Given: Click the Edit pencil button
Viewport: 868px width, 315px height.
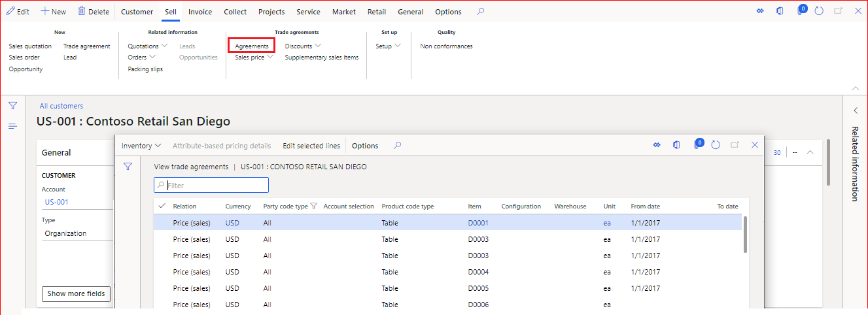Looking at the screenshot, I should (x=18, y=12).
